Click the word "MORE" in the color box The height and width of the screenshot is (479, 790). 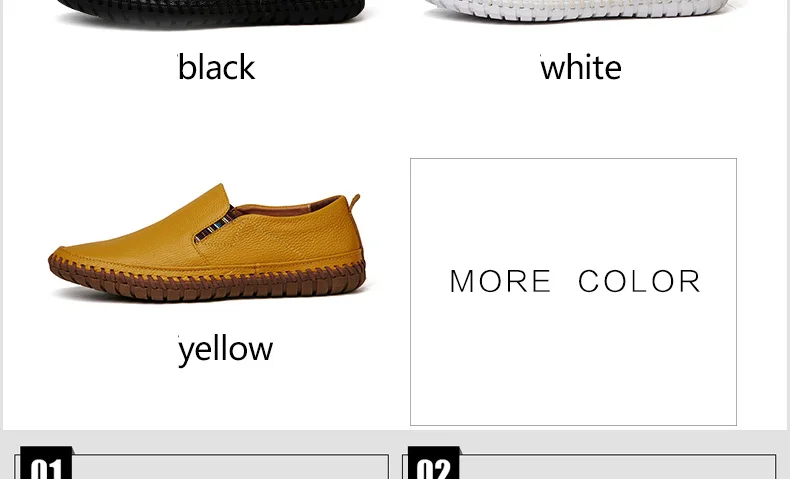click(x=500, y=281)
